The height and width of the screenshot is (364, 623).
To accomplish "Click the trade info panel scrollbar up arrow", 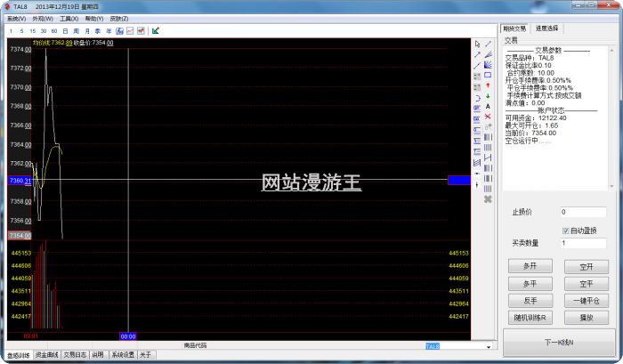I will [x=612, y=50].
